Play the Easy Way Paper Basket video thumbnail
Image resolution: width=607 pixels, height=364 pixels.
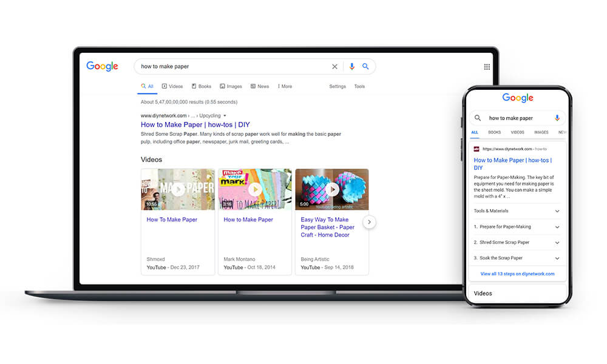point(331,189)
